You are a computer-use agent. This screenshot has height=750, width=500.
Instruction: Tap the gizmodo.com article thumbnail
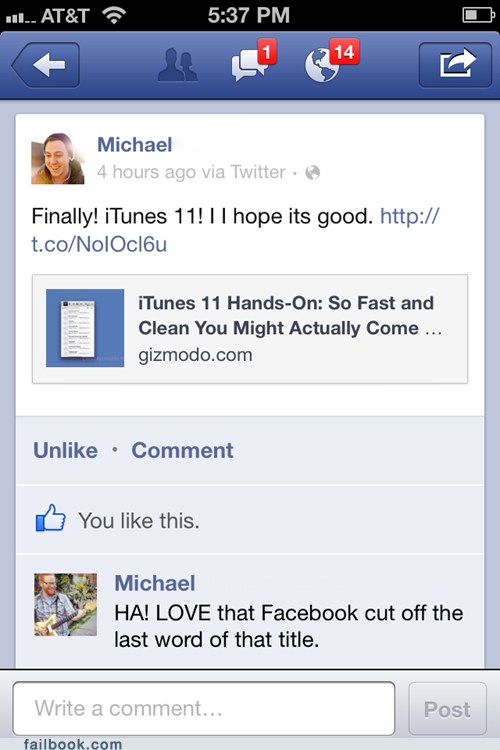pos(85,328)
